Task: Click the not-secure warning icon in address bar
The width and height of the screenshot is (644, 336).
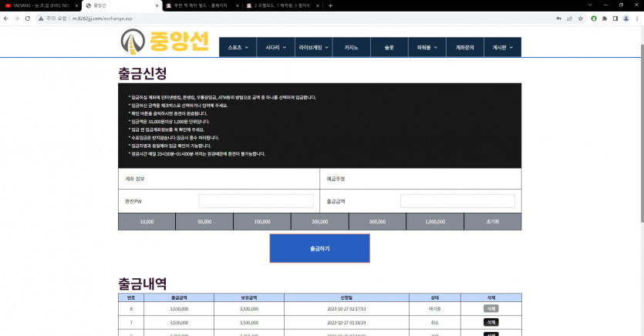Action: click(41, 18)
